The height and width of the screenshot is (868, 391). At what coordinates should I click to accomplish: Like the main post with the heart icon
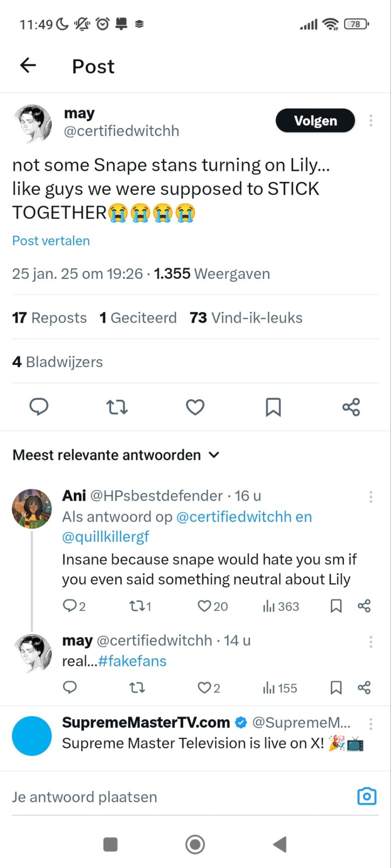pos(195,407)
